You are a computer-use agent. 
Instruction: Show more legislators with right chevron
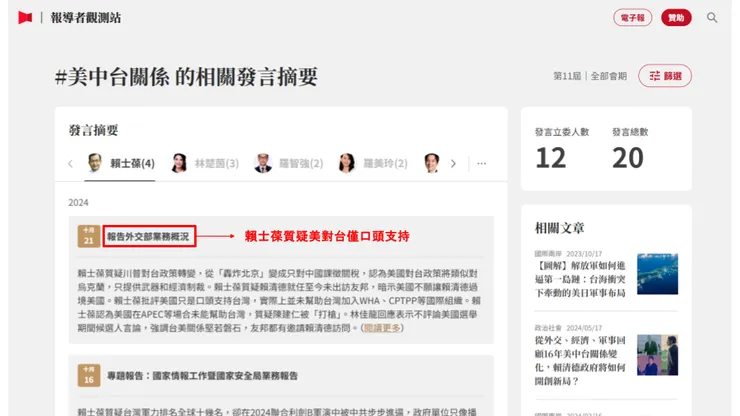coord(453,163)
